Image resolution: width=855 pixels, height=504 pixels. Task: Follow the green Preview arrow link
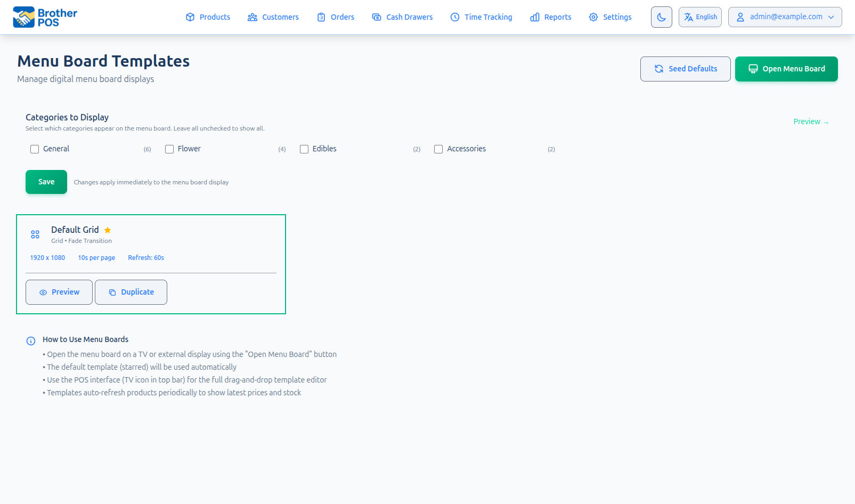(x=810, y=122)
